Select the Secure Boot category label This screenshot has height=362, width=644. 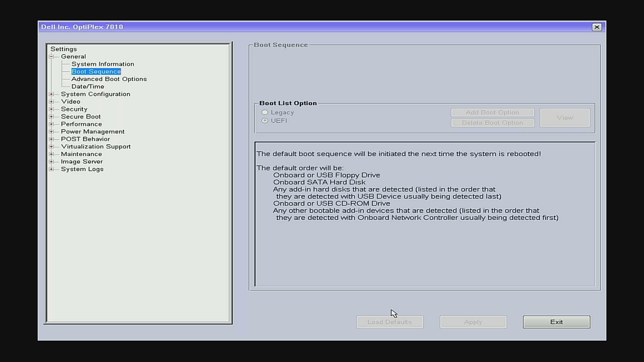click(80, 117)
